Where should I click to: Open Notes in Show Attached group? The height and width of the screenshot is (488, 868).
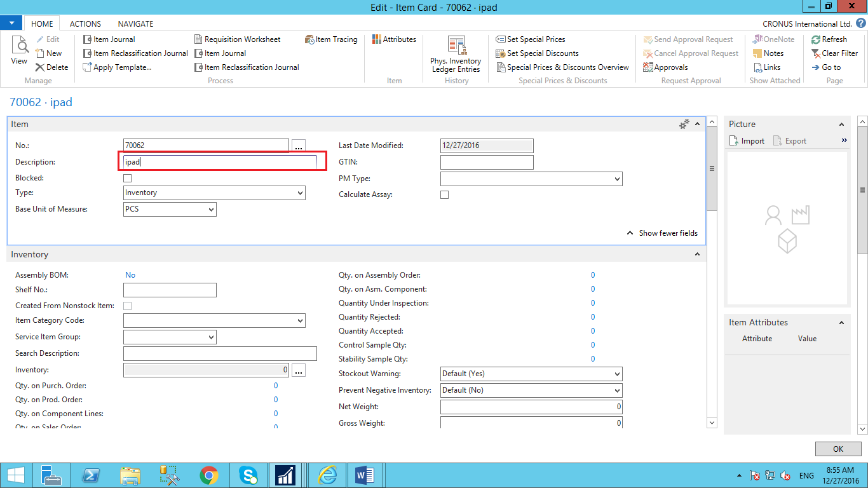[768, 53]
